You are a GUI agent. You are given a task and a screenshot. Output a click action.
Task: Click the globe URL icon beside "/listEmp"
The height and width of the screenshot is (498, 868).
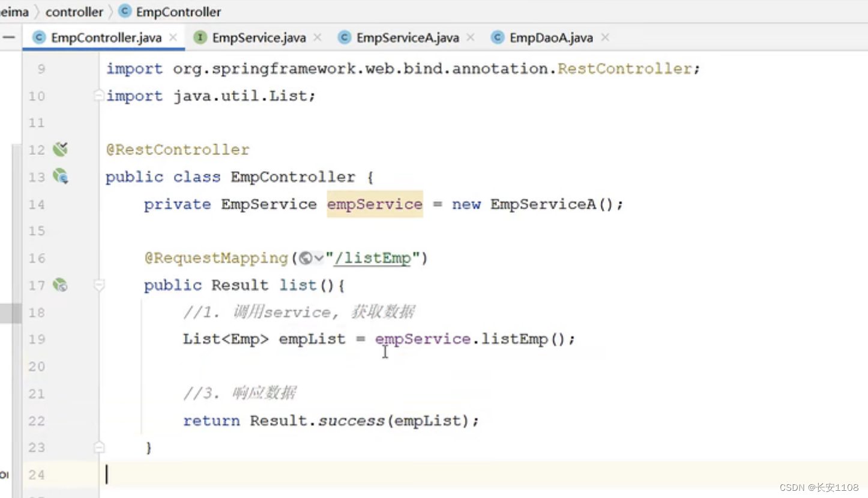coord(306,258)
